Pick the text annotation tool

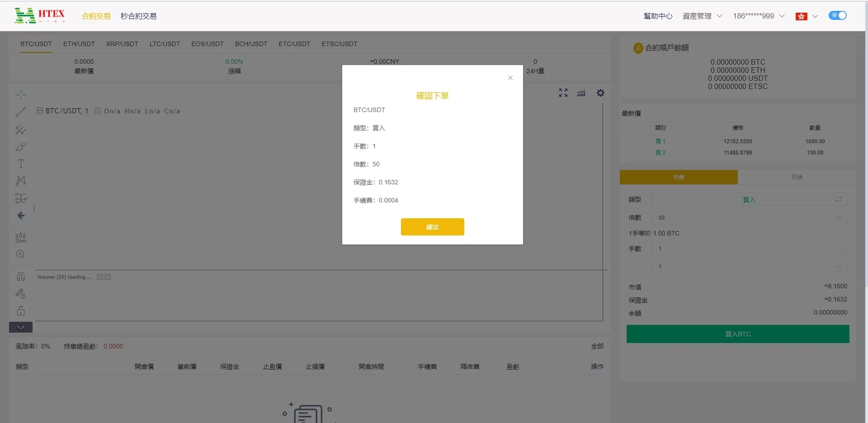tap(21, 164)
